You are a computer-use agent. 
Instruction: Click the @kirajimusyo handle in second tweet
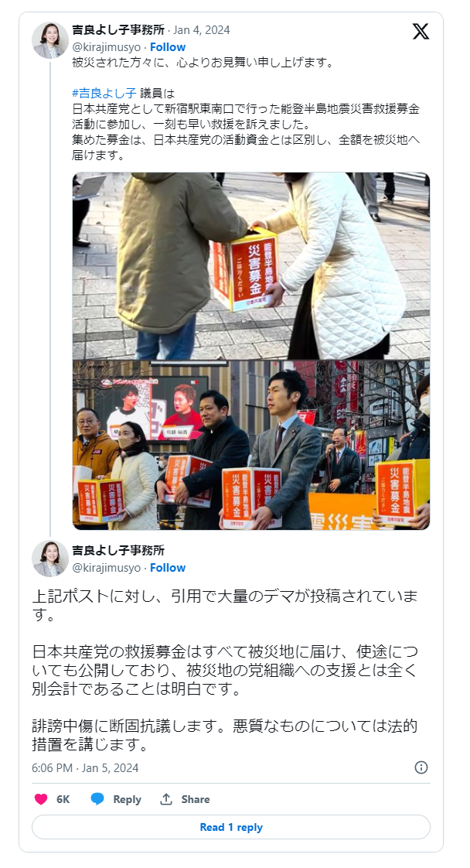pyautogui.click(x=106, y=567)
